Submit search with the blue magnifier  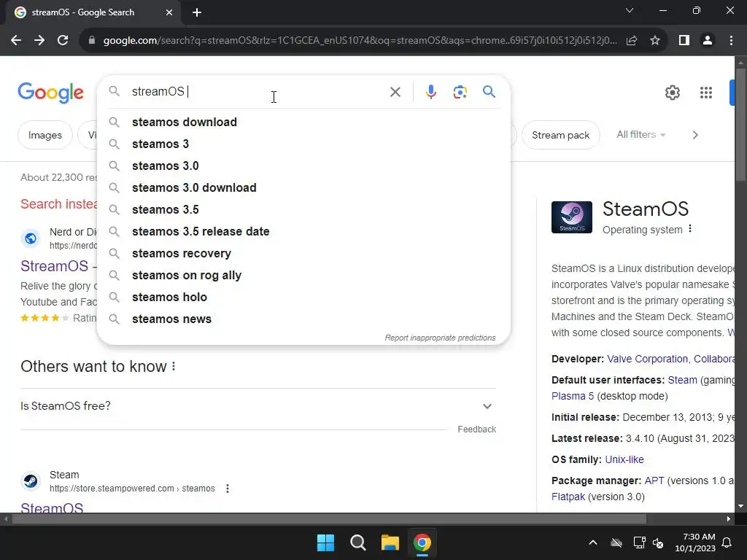(489, 91)
